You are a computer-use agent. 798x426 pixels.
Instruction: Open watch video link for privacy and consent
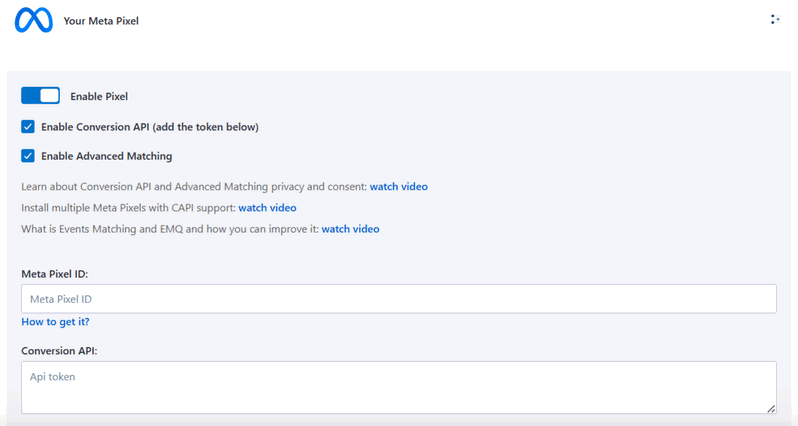[x=398, y=187]
